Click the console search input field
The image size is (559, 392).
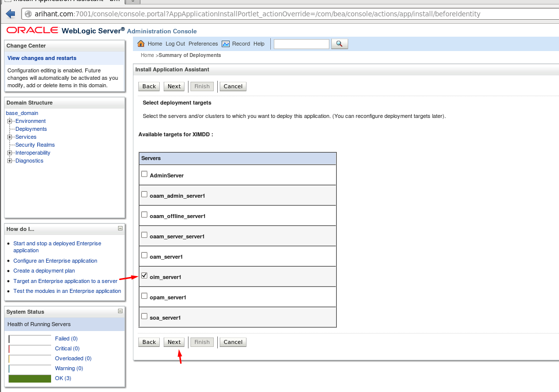pyautogui.click(x=301, y=44)
